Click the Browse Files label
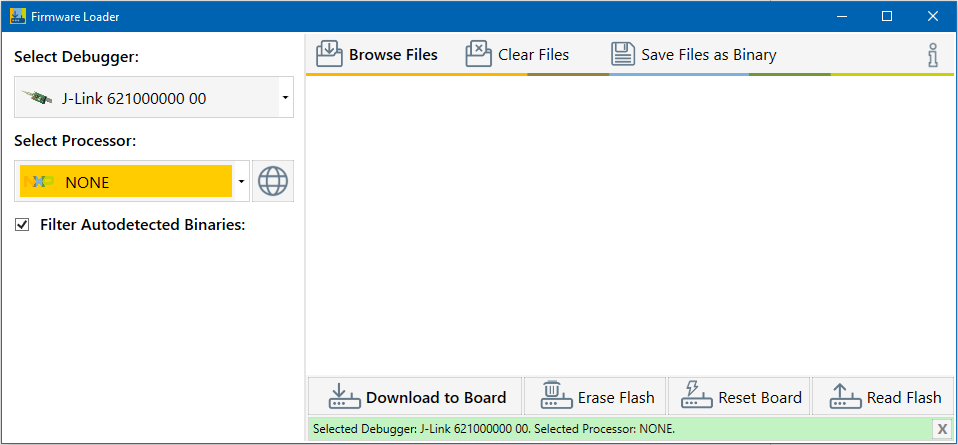The width and height of the screenshot is (958, 445). click(x=393, y=55)
